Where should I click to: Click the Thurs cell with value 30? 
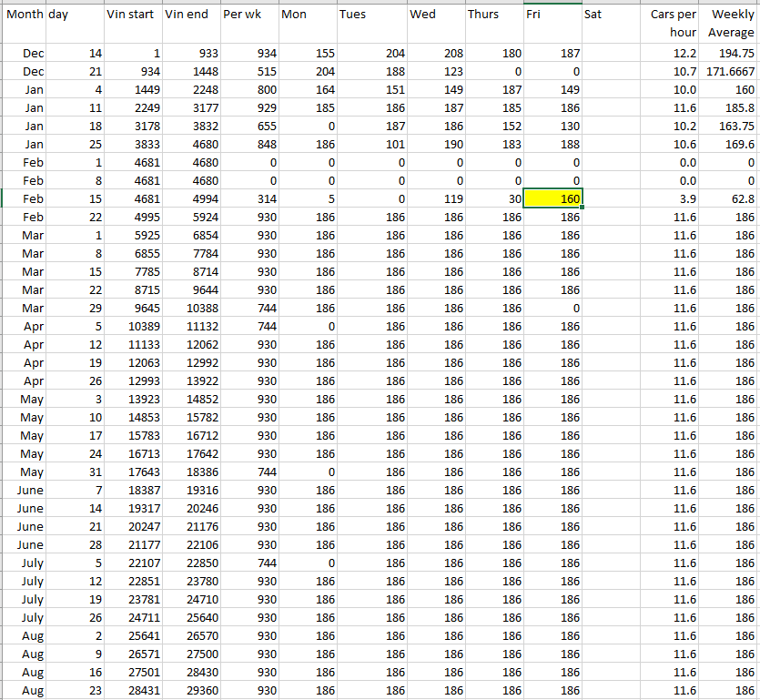pos(494,198)
